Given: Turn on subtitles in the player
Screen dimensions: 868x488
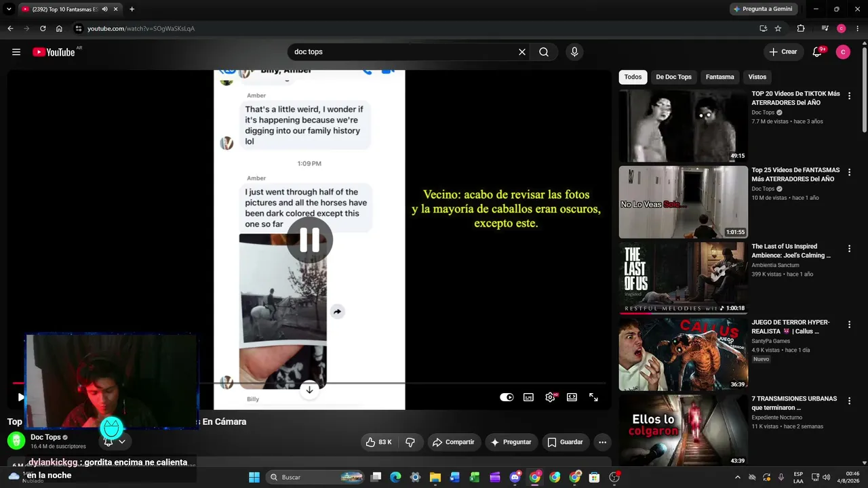Looking at the screenshot, I should point(528,397).
